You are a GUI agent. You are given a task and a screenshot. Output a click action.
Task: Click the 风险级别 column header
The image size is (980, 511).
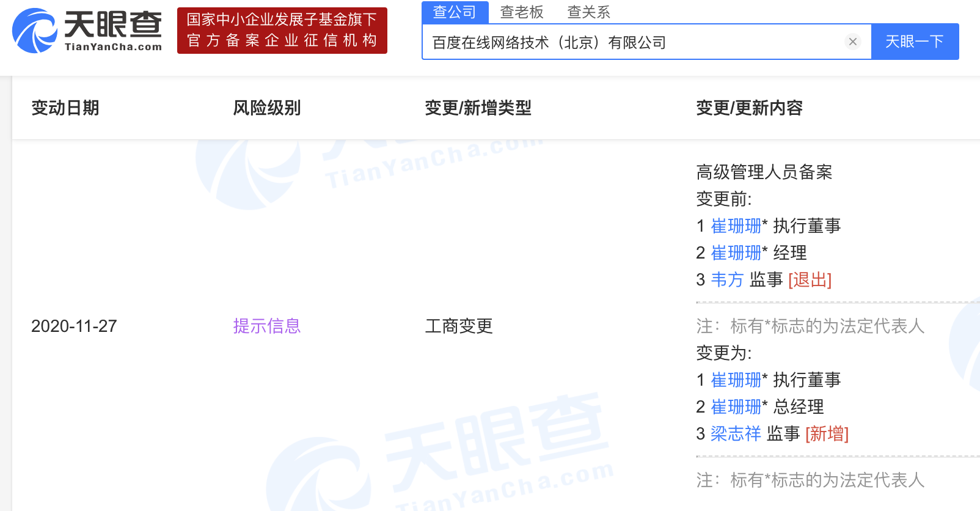[267, 108]
